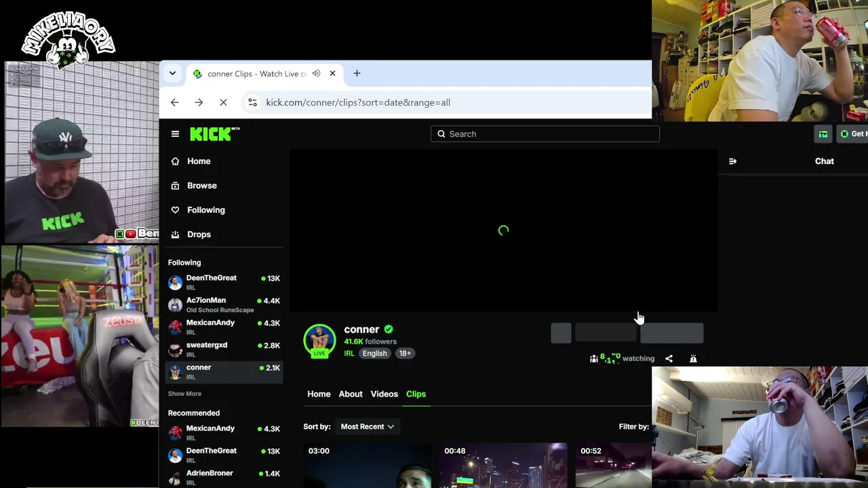Click the conner channel name heading
868x488 pixels.
[361, 329]
